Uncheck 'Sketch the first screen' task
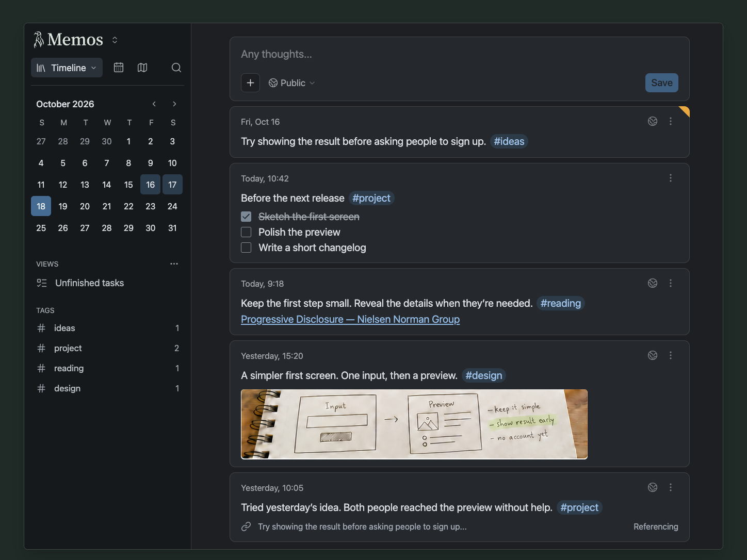This screenshot has width=747, height=560. (246, 217)
